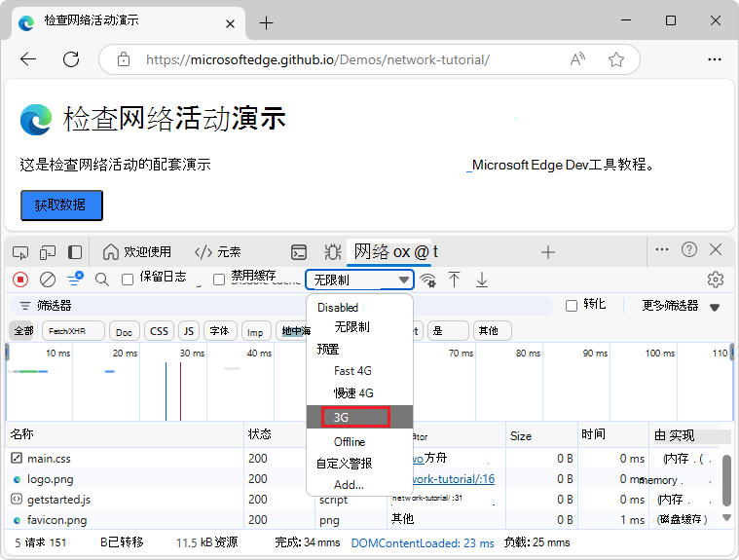The width and height of the screenshot is (739, 560).
Task: Choose the 3G throttling option
Action: click(359, 417)
